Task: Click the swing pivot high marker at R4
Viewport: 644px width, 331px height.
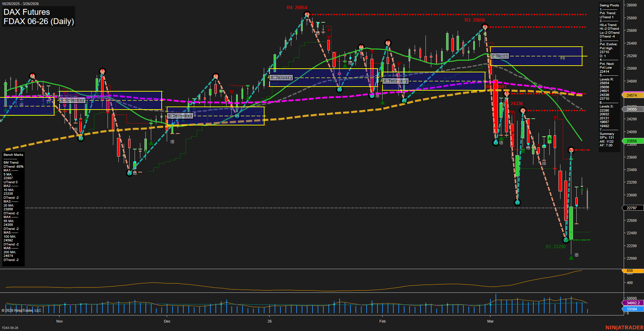Action: coord(307,15)
